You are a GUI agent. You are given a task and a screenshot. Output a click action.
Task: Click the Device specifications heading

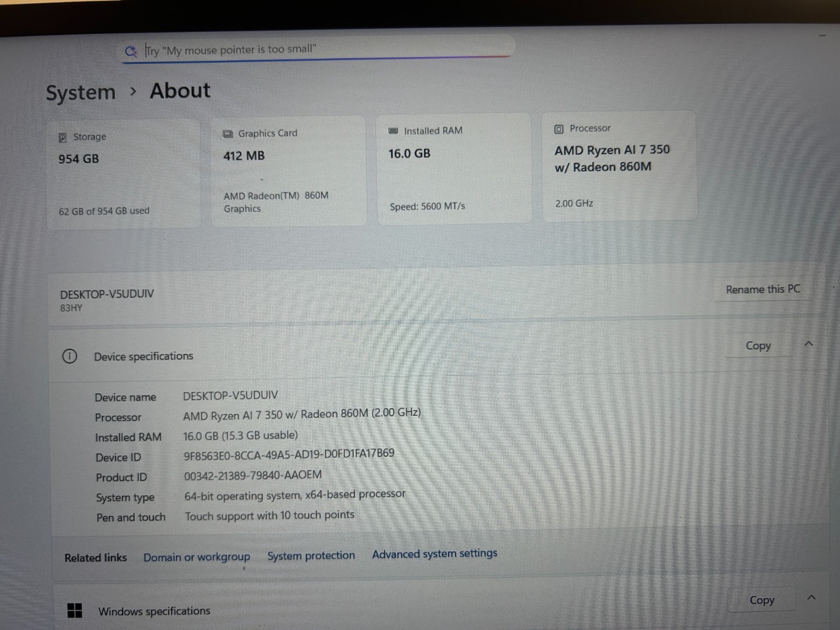(x=143, y=356)
